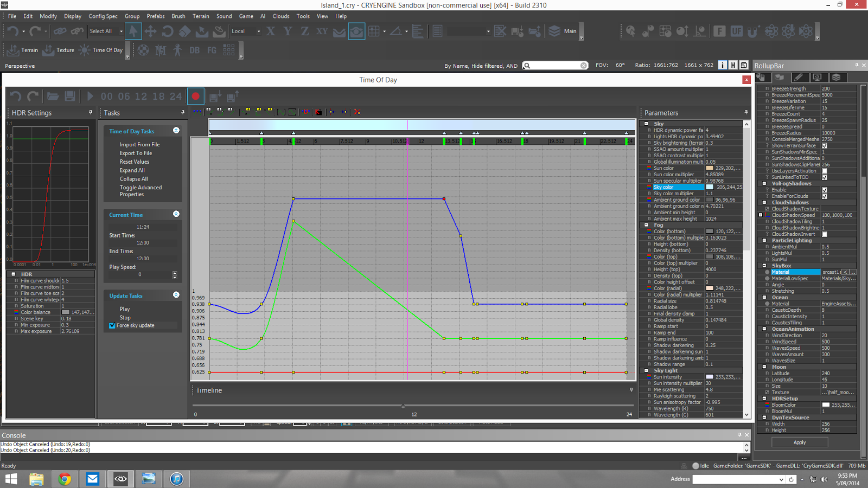This screenshot has width=868, height=488.
Task: Activate the Rotate tool icon
Action: [168, 31]
